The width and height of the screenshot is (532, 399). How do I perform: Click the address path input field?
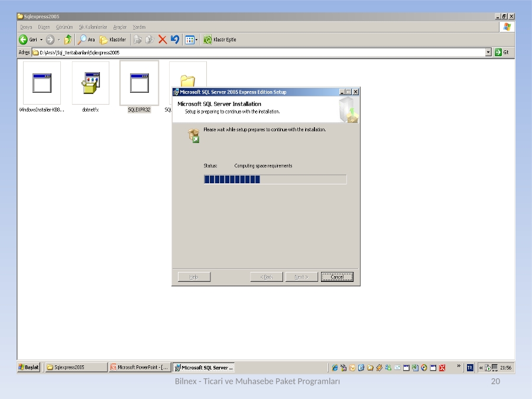[258, 52]
